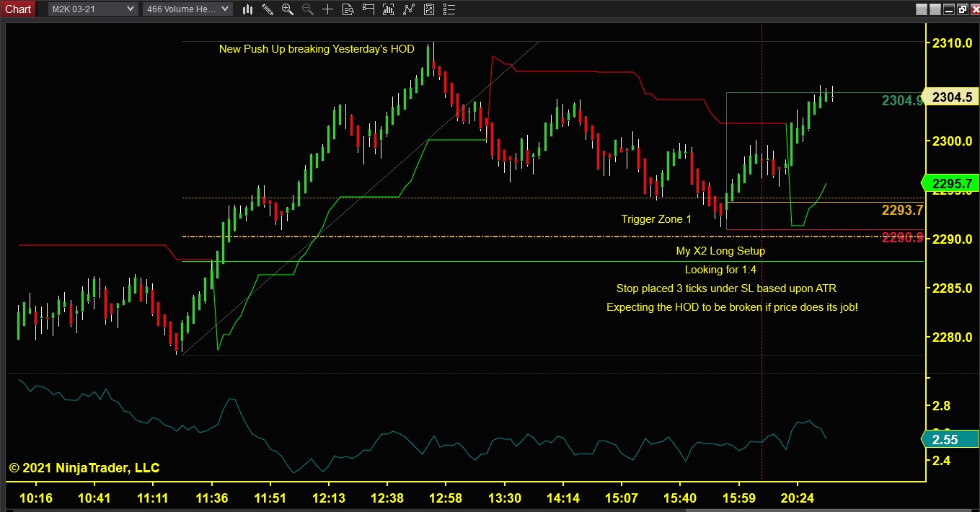The height and width of the screenshot is (512, 980).
Task: Minimize the chart window
Action: 949,9
